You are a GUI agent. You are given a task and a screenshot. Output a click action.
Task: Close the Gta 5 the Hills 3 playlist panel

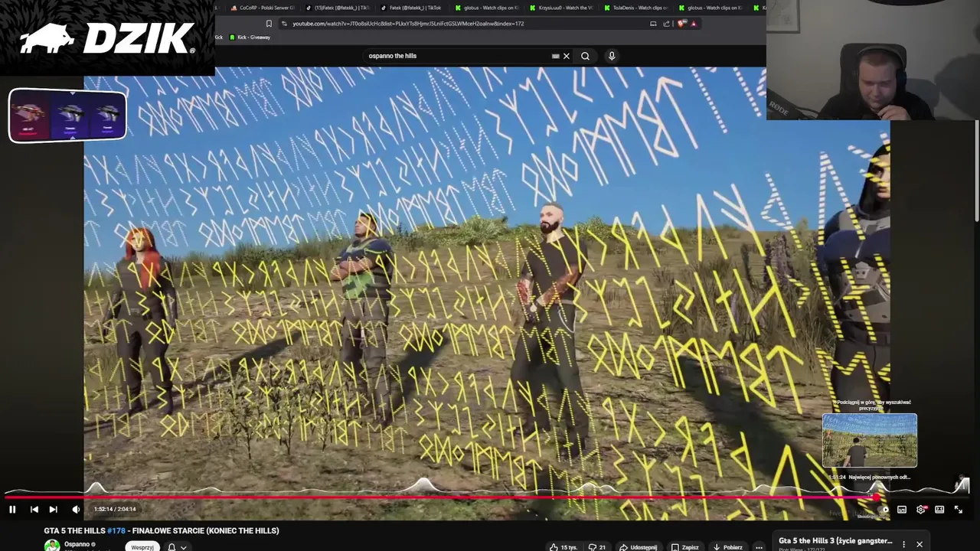pyautogui.click(x=920, y=544)
